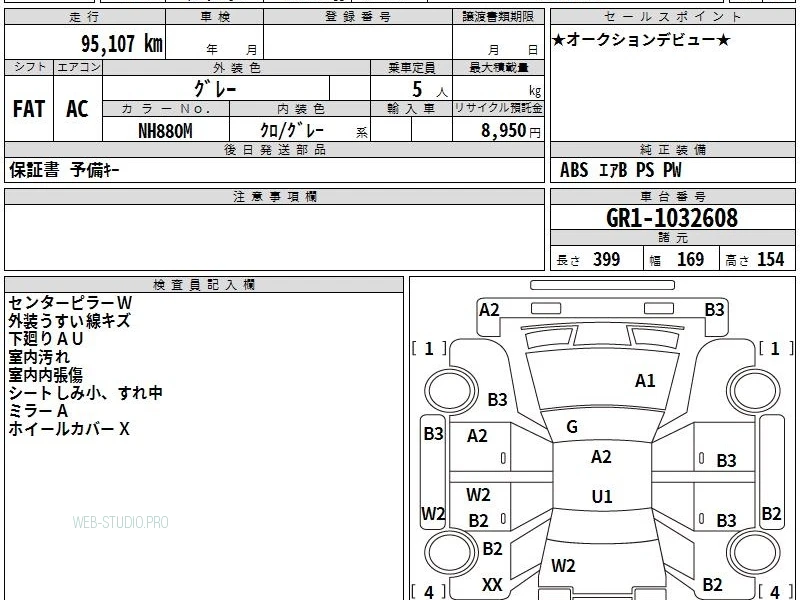Select the U1 mark on the roof

(602, 496)
